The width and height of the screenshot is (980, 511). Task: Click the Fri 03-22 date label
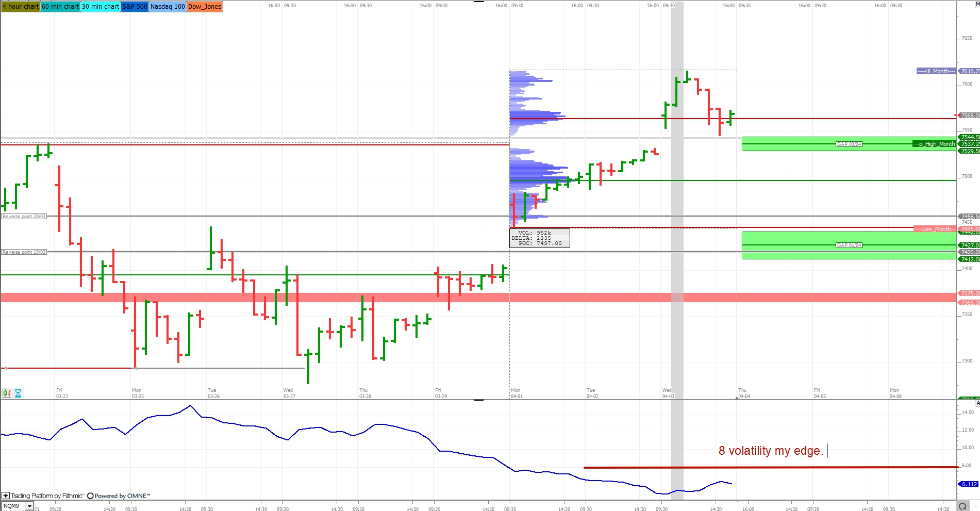tap(62, 393)
